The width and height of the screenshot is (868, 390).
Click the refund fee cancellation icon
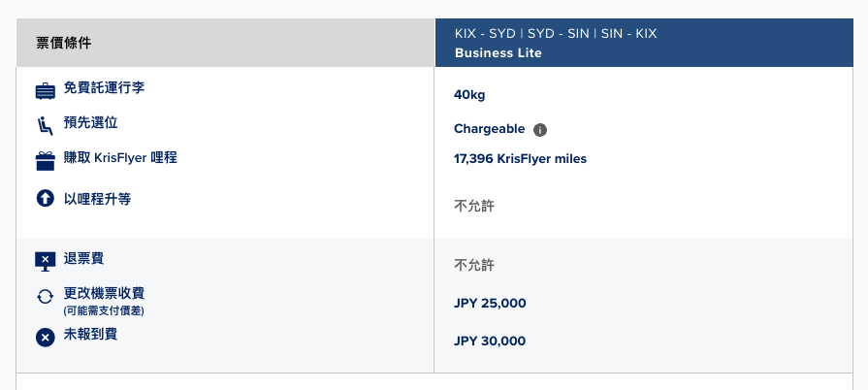pyautogui.click(x=46, y=262)
